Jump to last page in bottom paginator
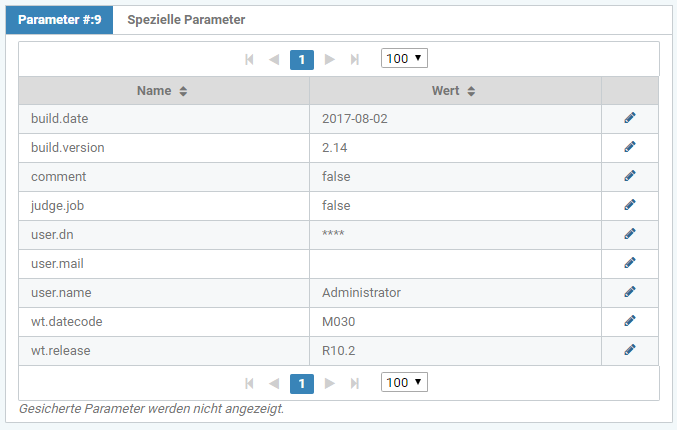 [x=355, y=384]
